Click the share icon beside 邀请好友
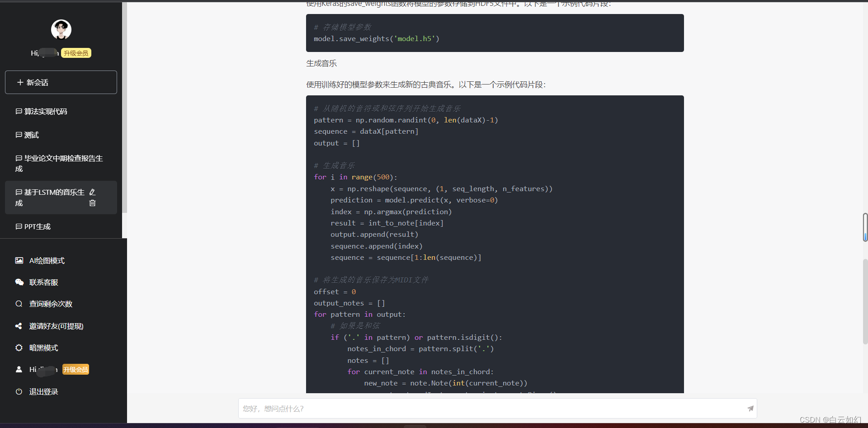The height and width of the screenshot is (428, 868). pyautogui.click(x=19, y=326)
